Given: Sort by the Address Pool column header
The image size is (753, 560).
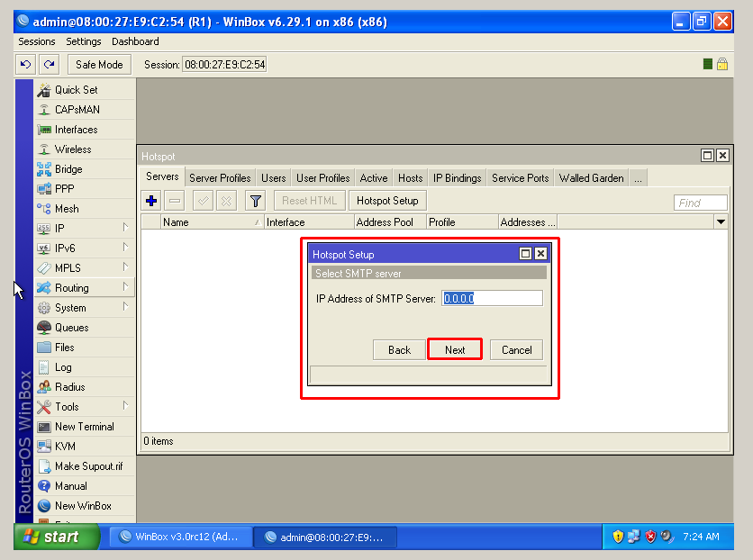Looking at the screenshot, I should coord(390,222).
